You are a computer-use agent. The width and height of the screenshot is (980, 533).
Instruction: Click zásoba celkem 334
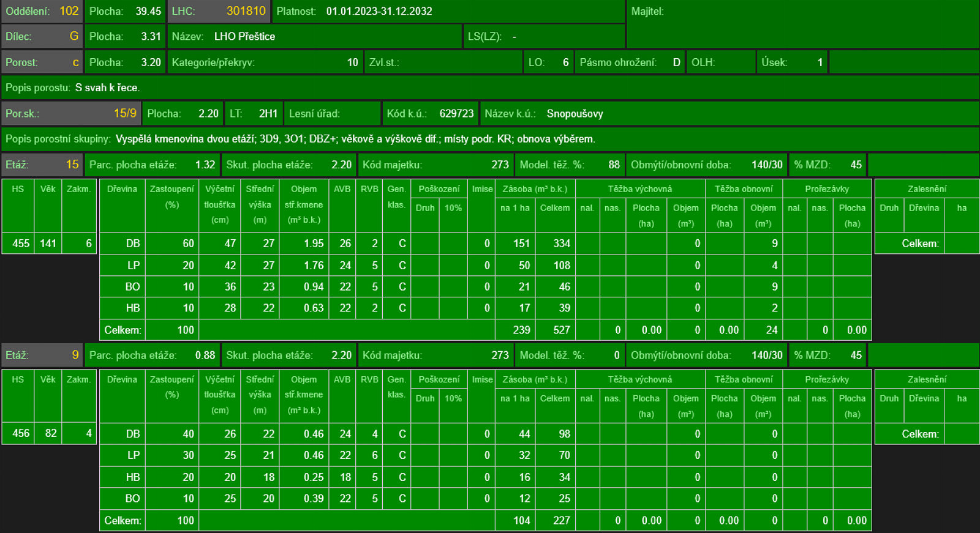[562, 244]
